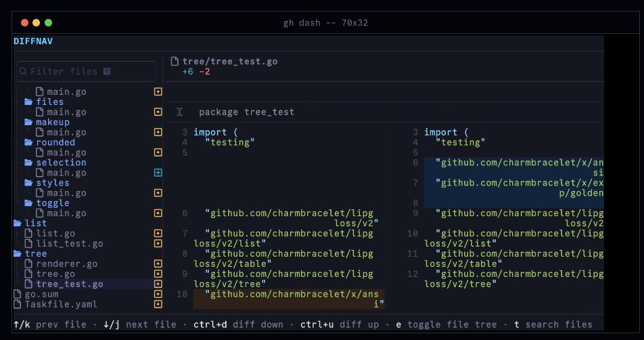The width and height of the screenshot is (644, 340).
Task: Click the styles folder icon
Action: pyautogui.click(x=28, y=183)
